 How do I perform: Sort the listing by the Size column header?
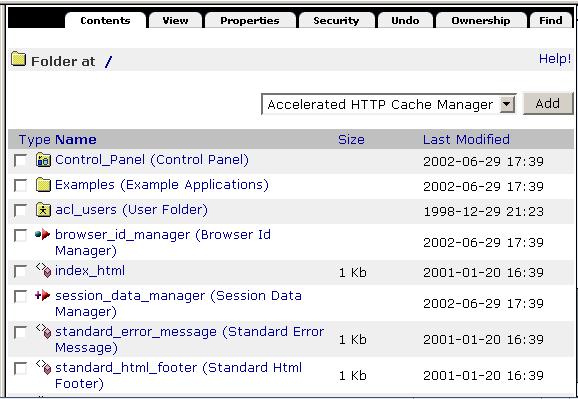pos(351,139)
